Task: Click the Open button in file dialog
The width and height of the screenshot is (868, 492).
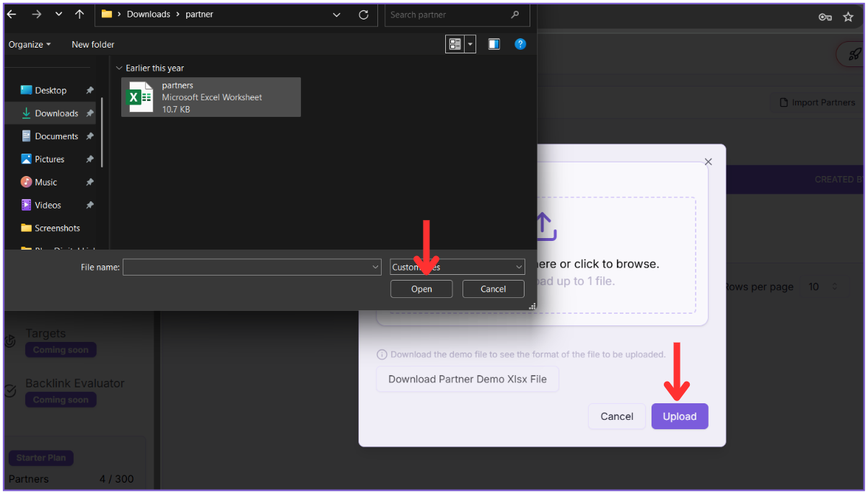Action: [421, 289]
